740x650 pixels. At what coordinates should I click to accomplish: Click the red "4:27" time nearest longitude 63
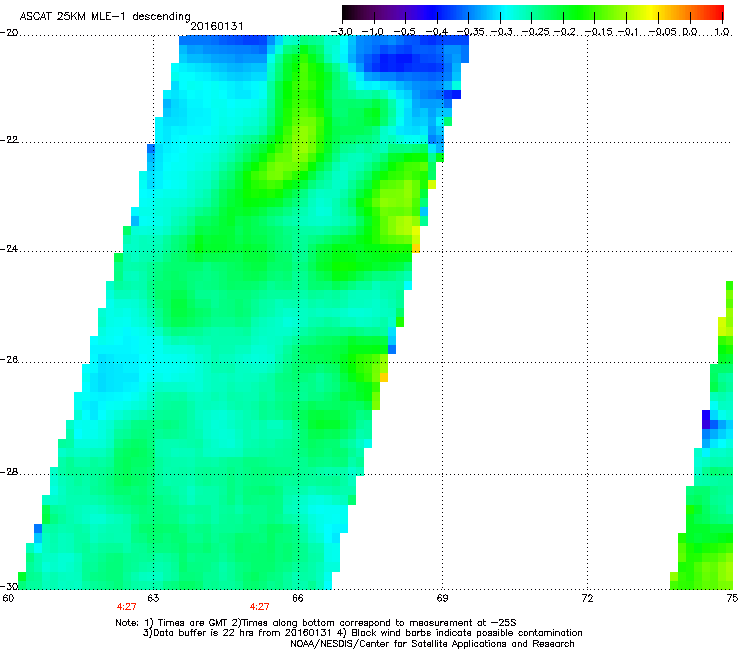(x=126, y=607)
